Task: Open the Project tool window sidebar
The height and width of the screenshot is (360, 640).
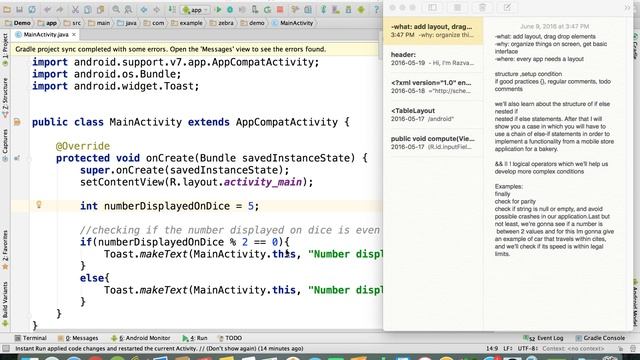Action: pyautogui.click(x=5, y=50)
